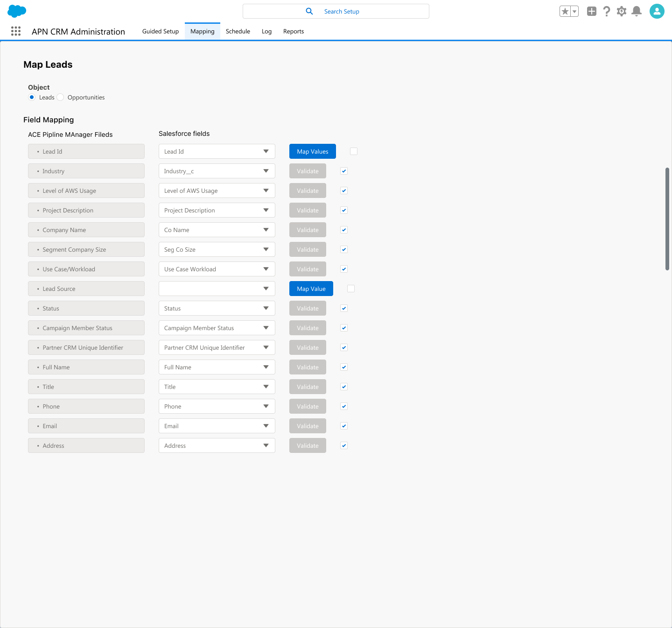
Task: Open the App Launcher grid icon
Action: tap(16, 31)
